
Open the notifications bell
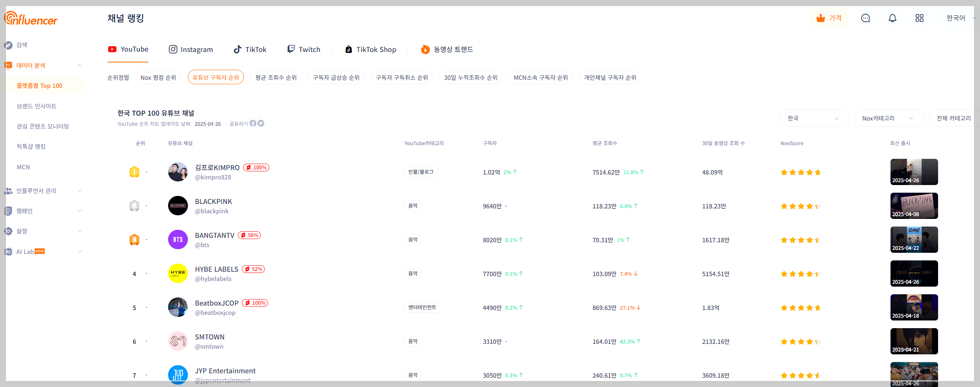pyautogui.click(x=893, y=18)
